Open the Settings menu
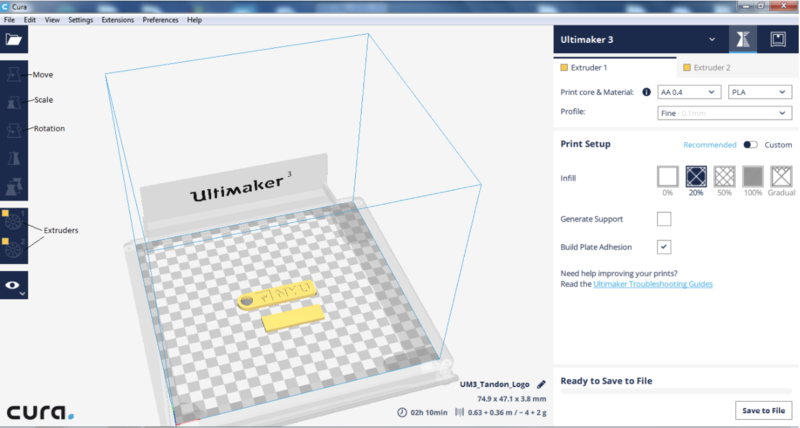This screenshot has height=428, width=800. coord(81,20)
